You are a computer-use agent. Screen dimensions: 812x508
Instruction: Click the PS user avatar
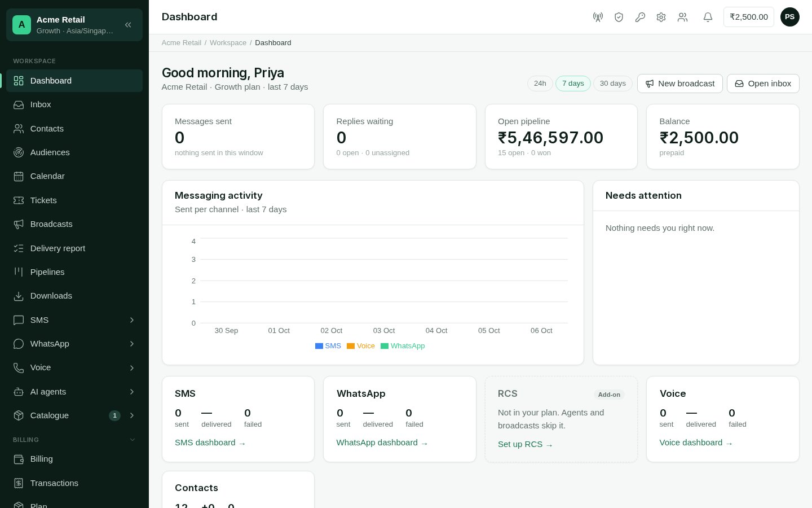(x=789, y=17)
